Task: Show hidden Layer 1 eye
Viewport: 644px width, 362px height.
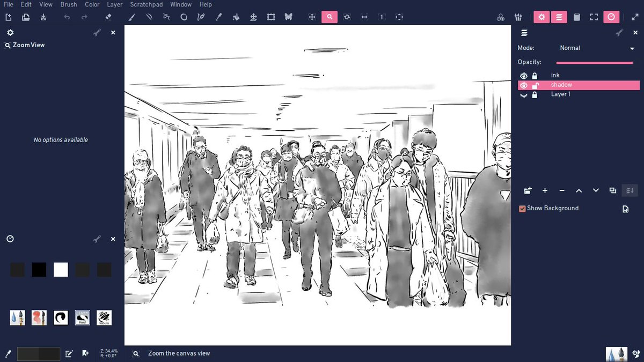Action: point(524,95)
